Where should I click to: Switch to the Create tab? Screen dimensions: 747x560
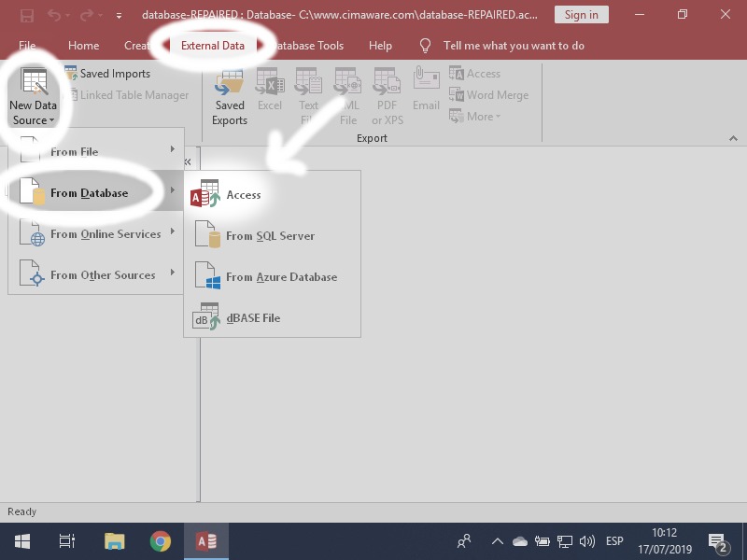pos(137,46)
